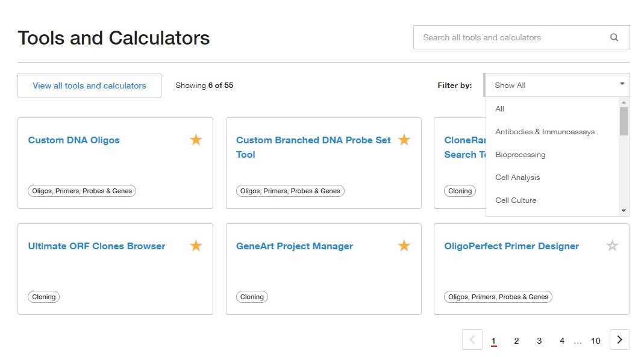
Task: Select Bioprocessing in filter menu
Action: [521, 155]
